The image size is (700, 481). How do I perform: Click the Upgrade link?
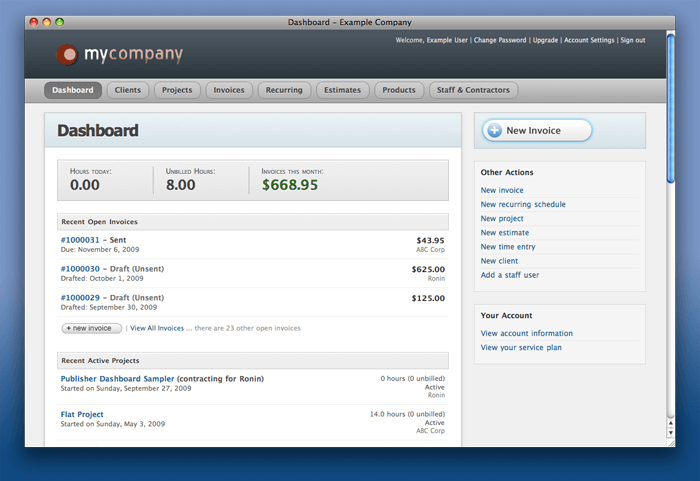click(545, 40)
